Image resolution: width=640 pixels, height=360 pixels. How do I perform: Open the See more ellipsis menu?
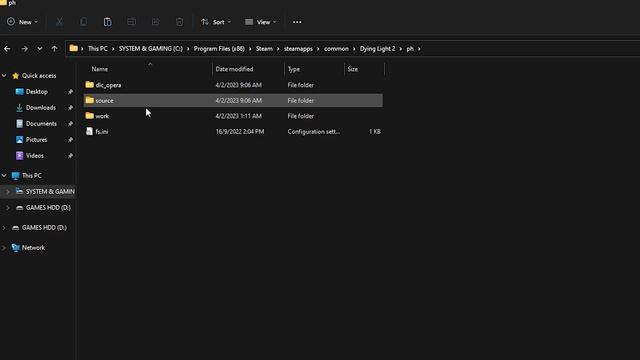coord(297,22)
